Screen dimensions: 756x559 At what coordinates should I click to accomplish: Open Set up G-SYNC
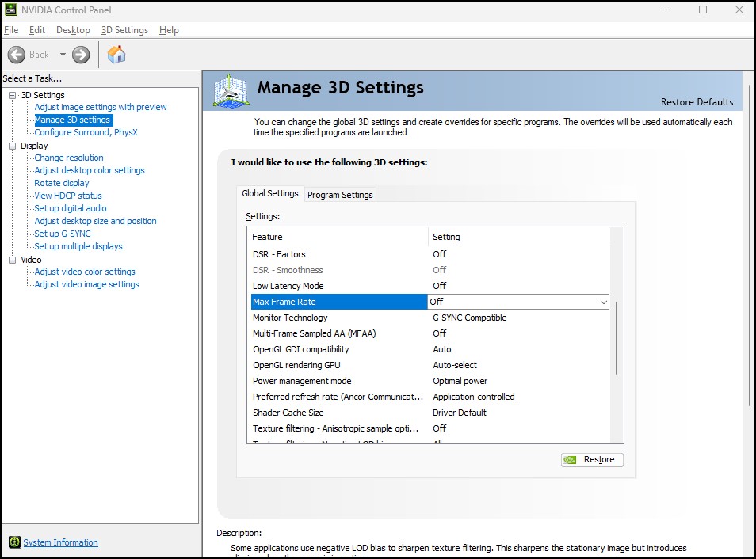click(x=63, y=234)
